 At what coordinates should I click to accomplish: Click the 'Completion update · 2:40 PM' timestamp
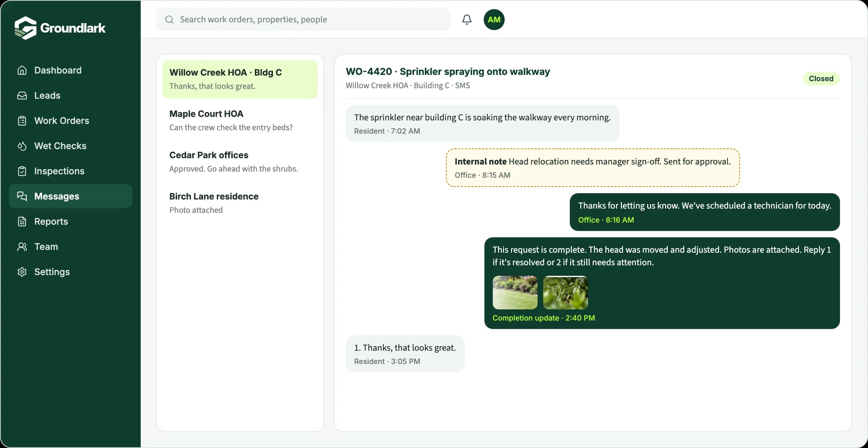coord(544,318)
